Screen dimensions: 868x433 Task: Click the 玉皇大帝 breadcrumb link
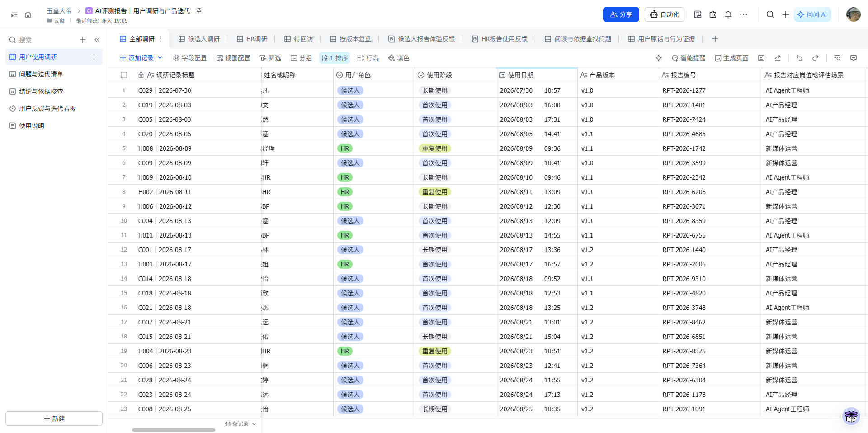[x=59, y=11]
